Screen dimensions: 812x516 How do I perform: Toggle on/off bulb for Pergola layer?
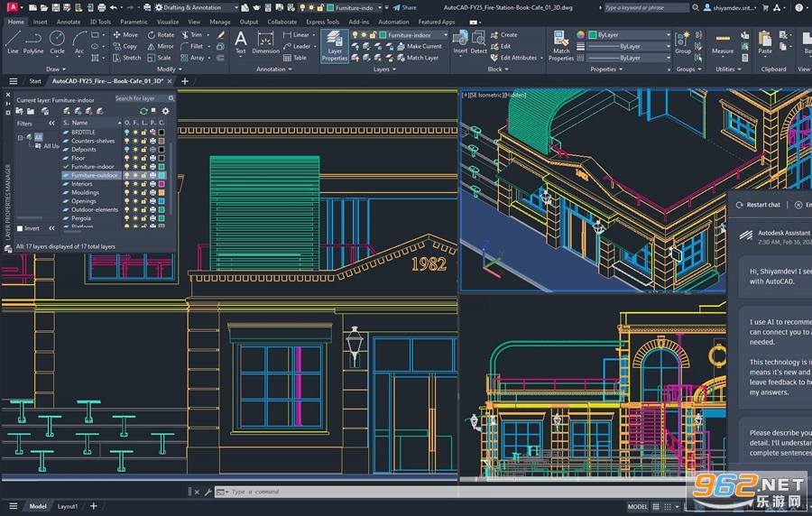(127, 218)
